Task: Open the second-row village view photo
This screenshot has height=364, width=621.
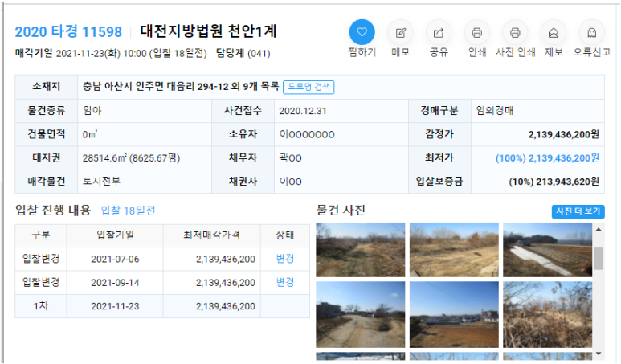Action: pyautogui.click(x=454, y=314)
